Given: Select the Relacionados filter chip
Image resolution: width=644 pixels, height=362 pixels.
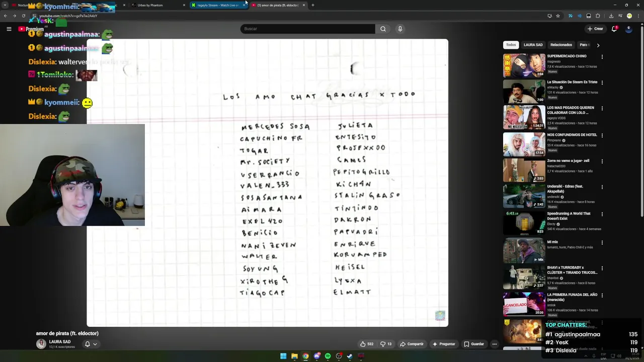Looking at the screenshot, I should (561, 45).
